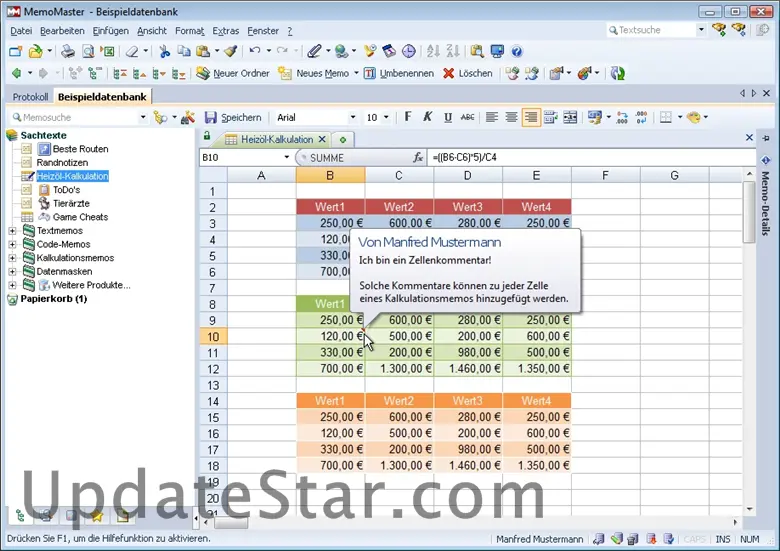This screenshot has height=551, width=780.
Task: Click the scissors cut icon
Action: pos(164,51)
